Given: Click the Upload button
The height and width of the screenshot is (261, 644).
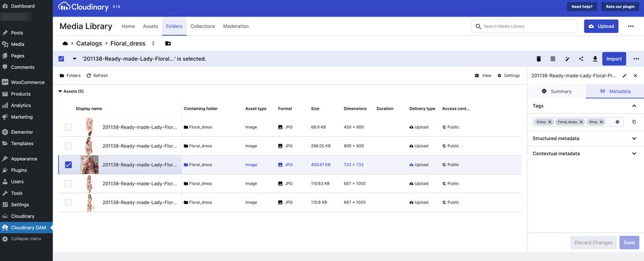Looking at the screenshot, I should point(600,26).
